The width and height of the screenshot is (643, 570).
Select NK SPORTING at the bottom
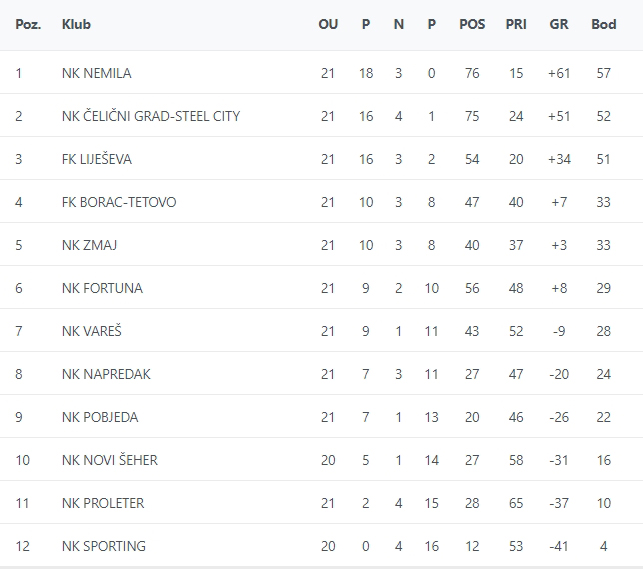(103, 546)
